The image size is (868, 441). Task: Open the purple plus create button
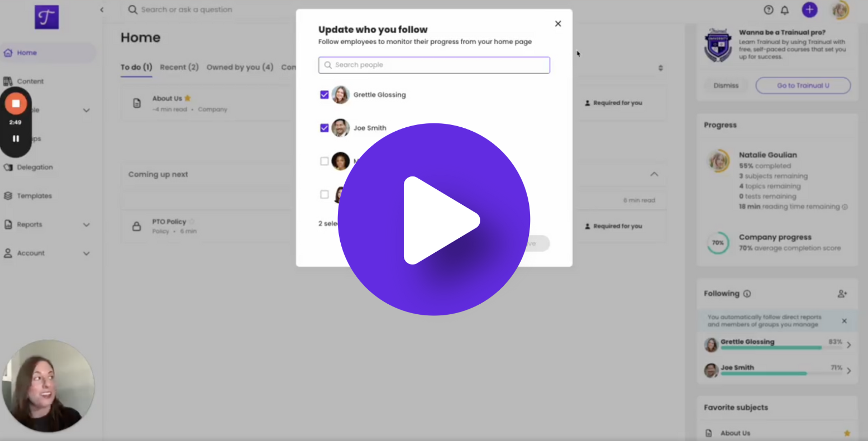(809, 9)
